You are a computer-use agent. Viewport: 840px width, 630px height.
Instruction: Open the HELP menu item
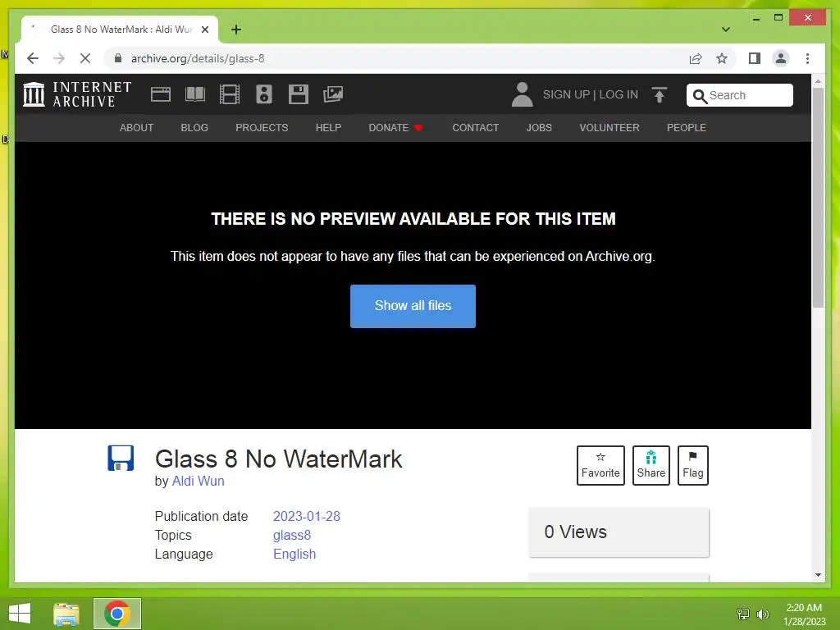pos(328,128)
